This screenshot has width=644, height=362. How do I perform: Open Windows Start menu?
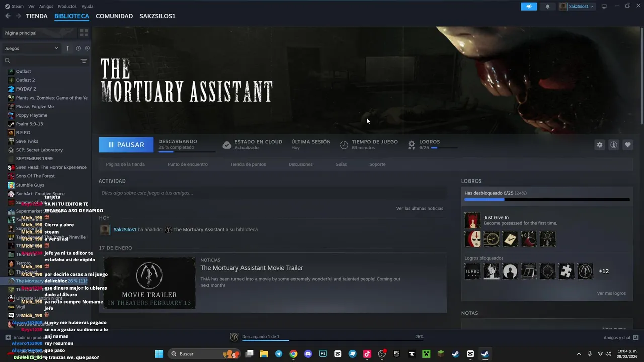tap(159, 354)
